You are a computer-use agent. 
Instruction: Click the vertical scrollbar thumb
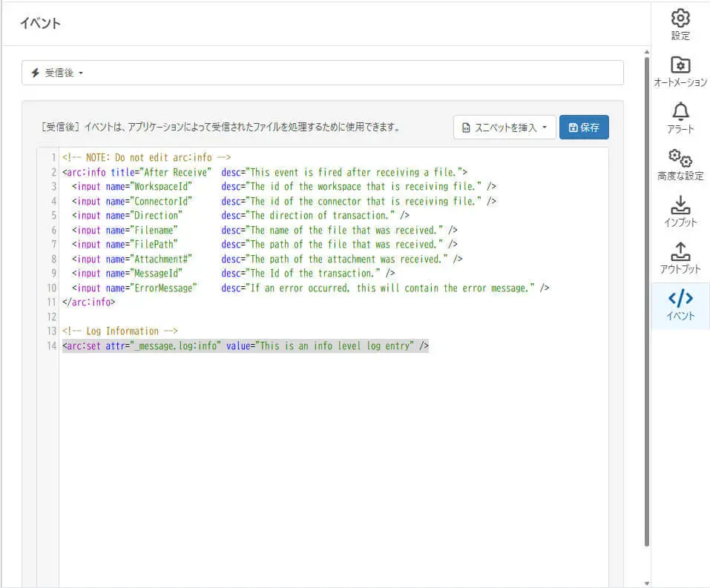click(x=647, y=302)
